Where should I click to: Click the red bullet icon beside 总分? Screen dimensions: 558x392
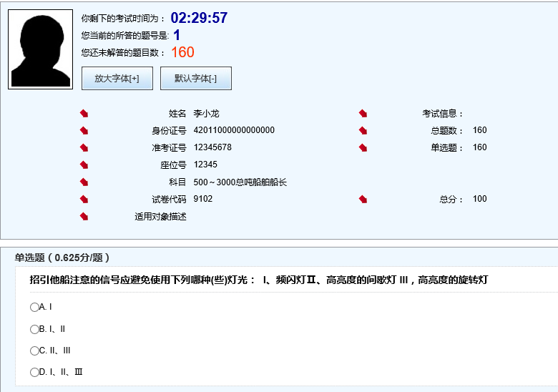(x=363, y=200)
